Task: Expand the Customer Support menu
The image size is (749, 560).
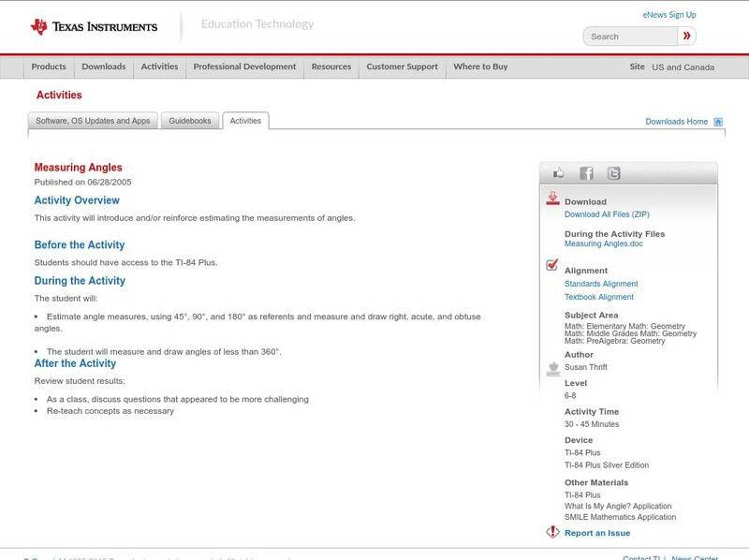Action: 402,67
